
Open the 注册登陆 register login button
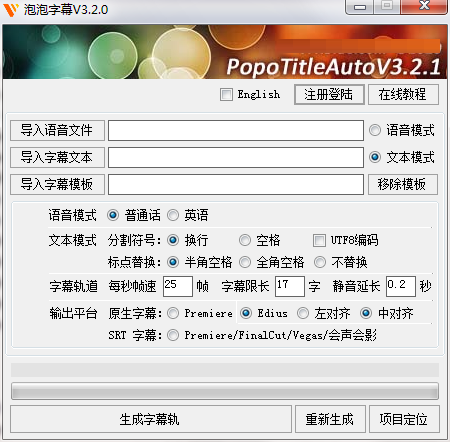point(329,94)
